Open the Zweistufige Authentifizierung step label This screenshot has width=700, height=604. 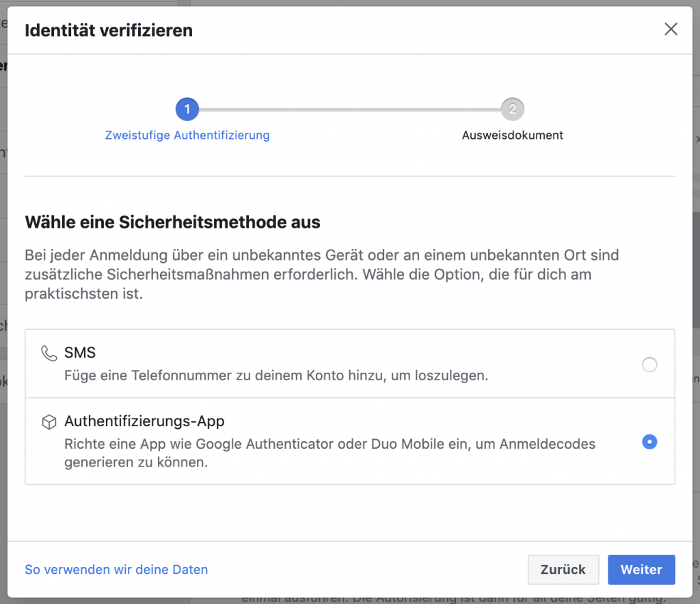coord(187,135)
